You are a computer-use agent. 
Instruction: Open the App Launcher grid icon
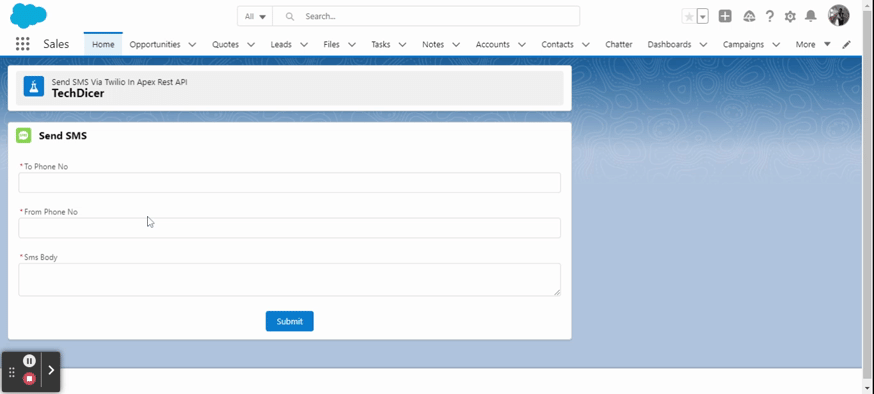tap(22, 44)
